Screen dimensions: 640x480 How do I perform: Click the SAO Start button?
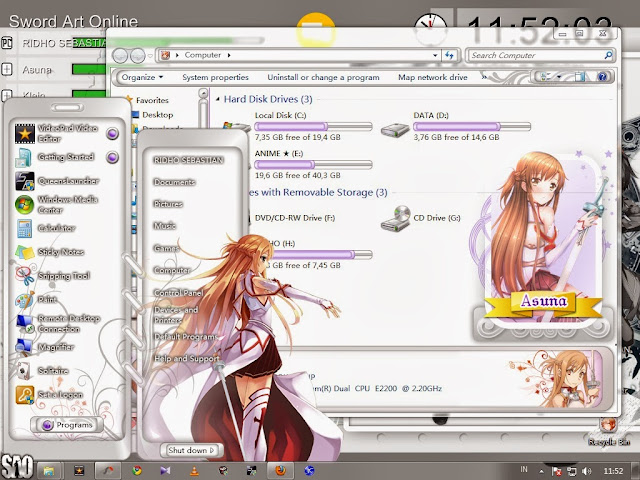point(17,466)
